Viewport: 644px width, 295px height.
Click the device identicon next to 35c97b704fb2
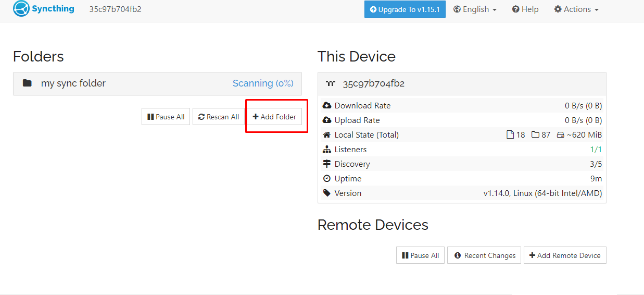pos(331,83)
